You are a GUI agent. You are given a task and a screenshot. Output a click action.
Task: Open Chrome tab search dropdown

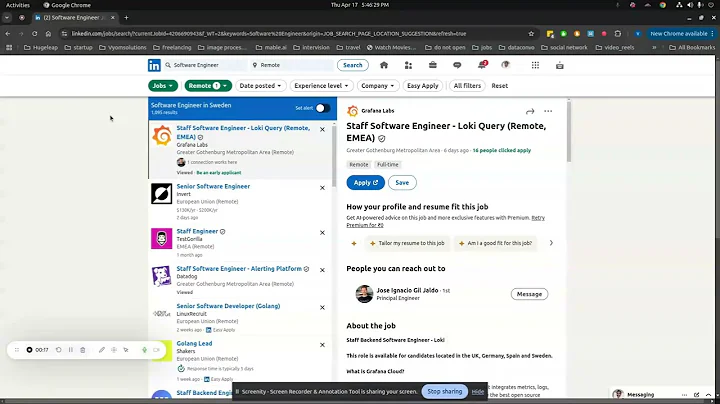point(7,17)
